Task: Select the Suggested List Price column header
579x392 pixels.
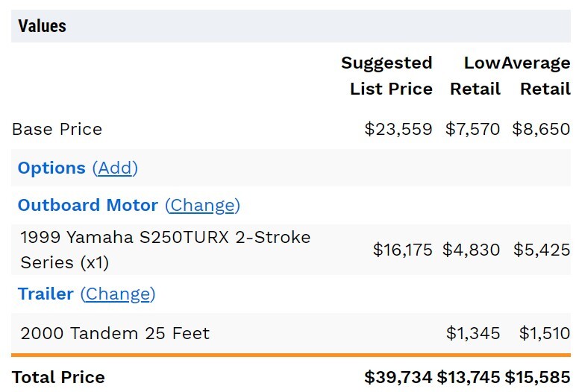Action: (386, 76)
